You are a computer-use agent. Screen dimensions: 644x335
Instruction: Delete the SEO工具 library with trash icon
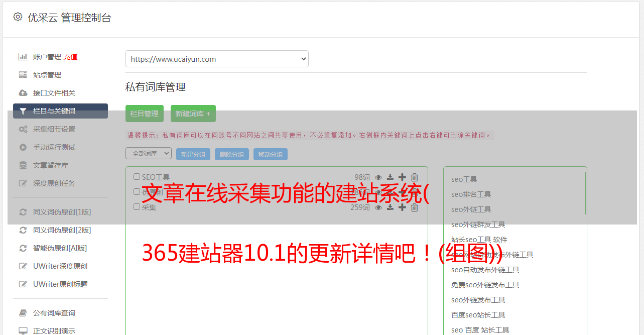(415, 177)
